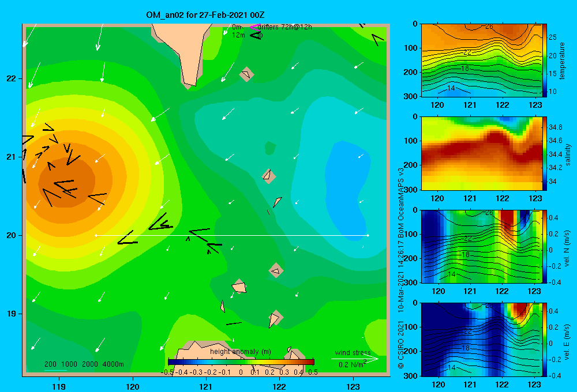The height and width of the screenshot is (392, 577).
Task: Click the '34.8' tick on the salinity color bar
Action: 556,127
